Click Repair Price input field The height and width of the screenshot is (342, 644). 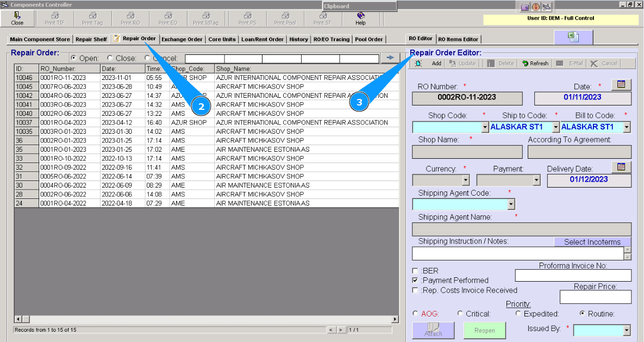(x=595, y=297)
